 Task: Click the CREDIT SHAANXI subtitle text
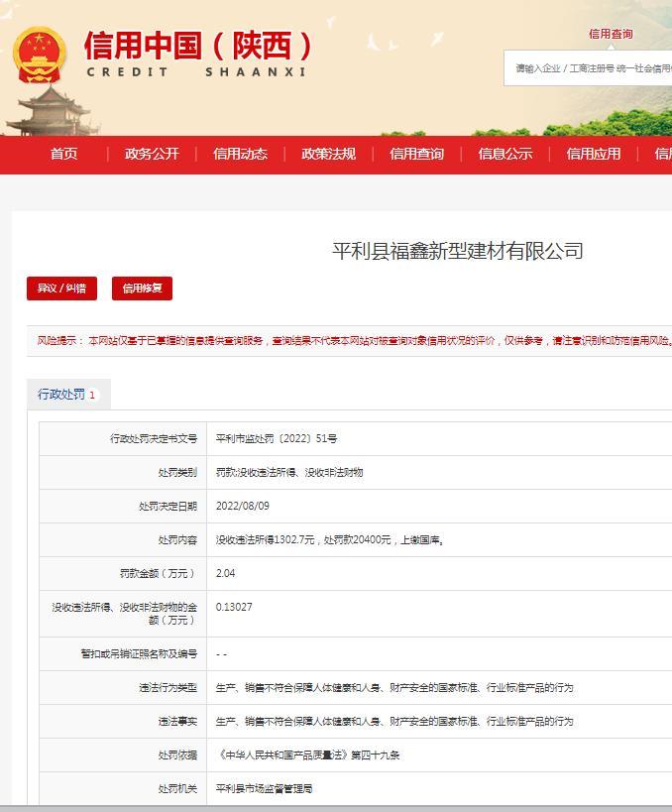point(196,72)
